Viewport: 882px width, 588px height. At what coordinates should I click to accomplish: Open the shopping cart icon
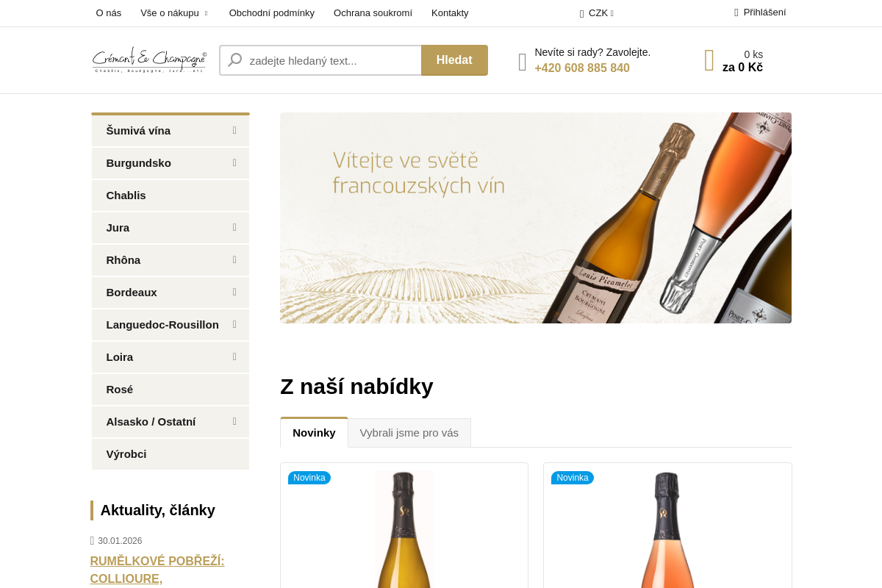click(709, 60)
